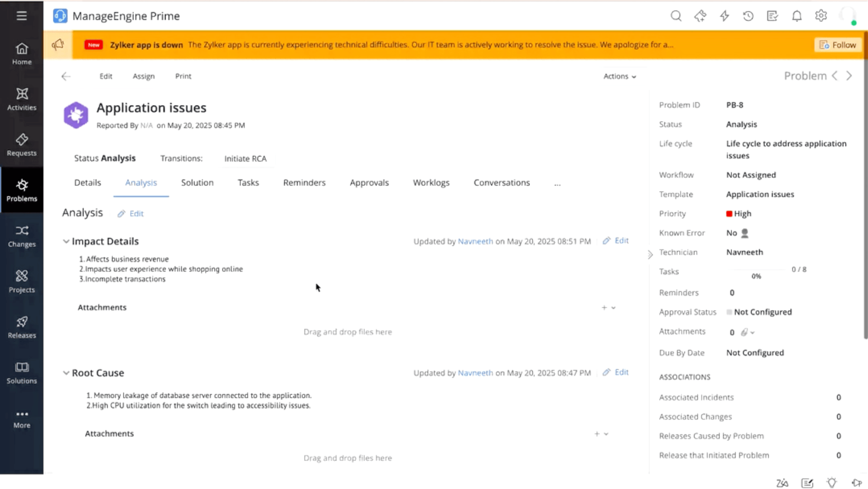Click the search magnifier icon
This screenshot has height=489, width=868.
(676, 16)
